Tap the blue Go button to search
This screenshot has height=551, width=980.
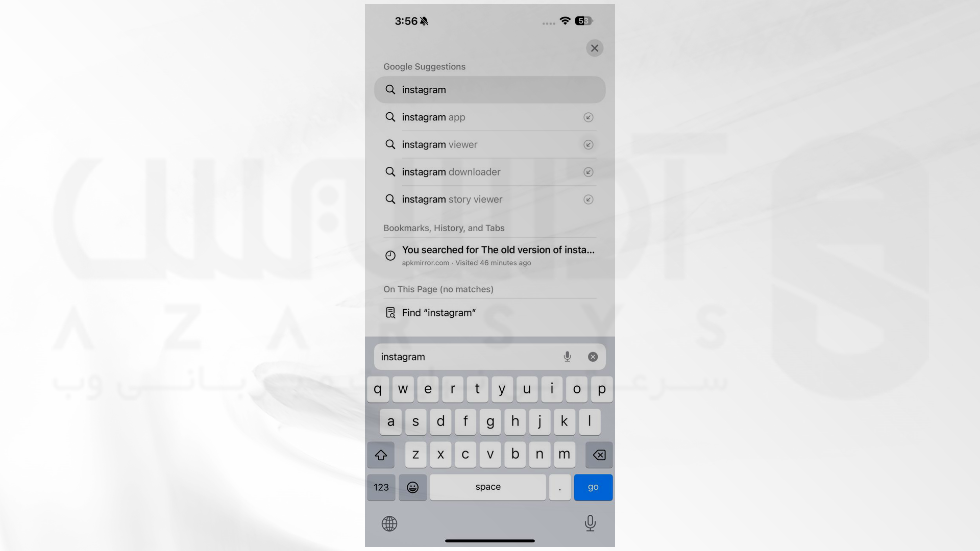click(x=592, y=486)
